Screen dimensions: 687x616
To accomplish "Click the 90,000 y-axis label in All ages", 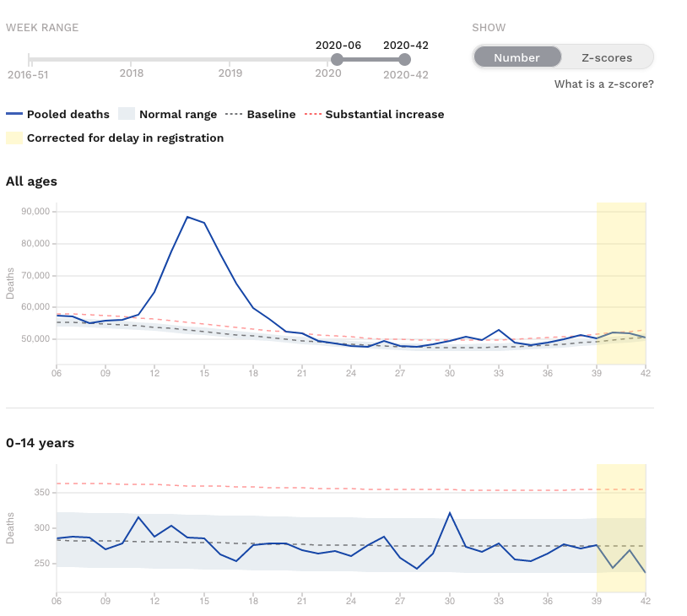I will (35, 212).
